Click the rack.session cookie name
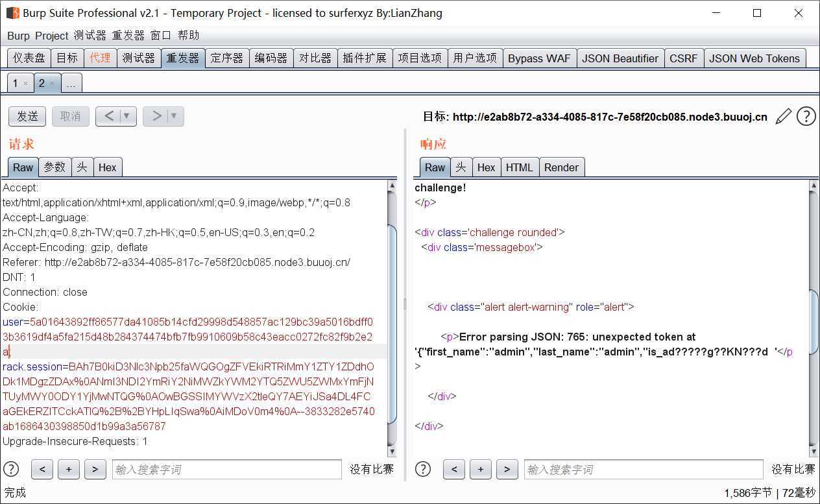 32,366
